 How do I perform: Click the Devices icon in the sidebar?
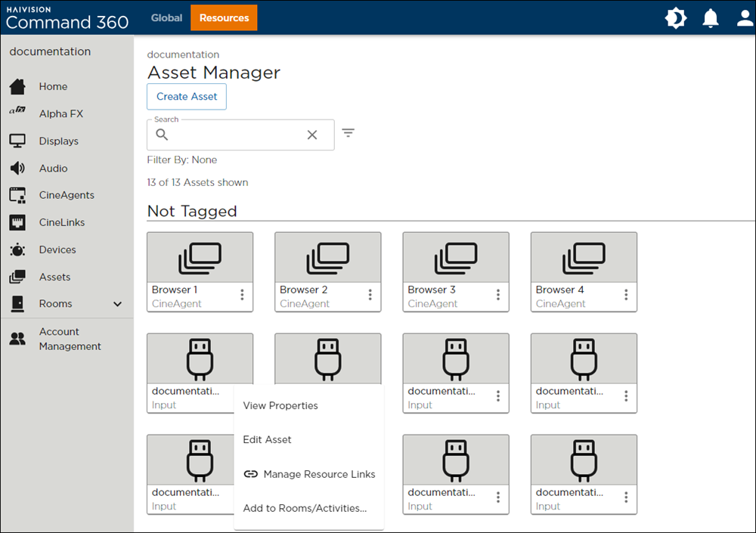17,249
